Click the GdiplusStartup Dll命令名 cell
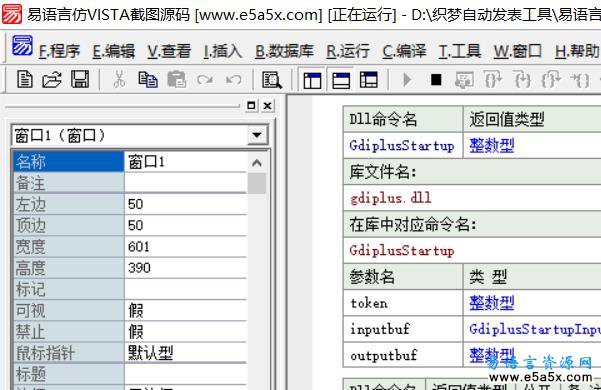 tap(402, 146)
